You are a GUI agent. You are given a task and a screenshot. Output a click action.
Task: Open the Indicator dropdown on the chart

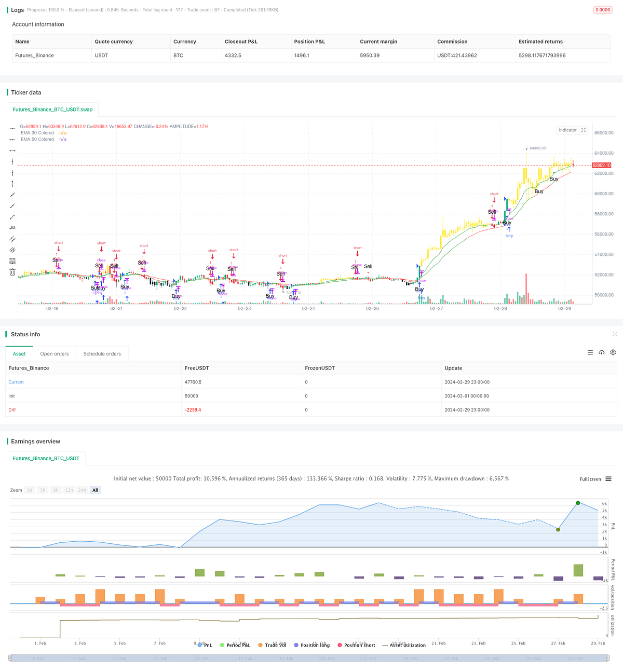(x=567, y=130)
